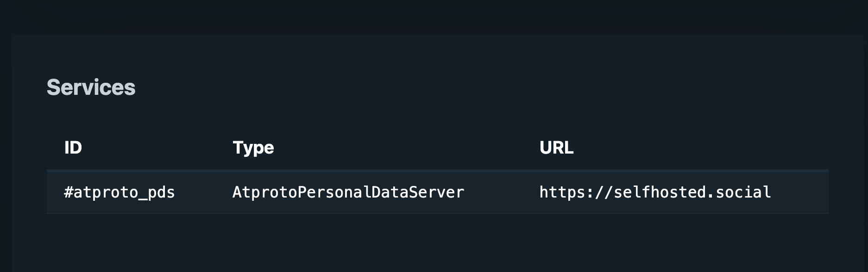Open the https://selfhosted.social service URL
868x272 pixels.
click(655, 192)
